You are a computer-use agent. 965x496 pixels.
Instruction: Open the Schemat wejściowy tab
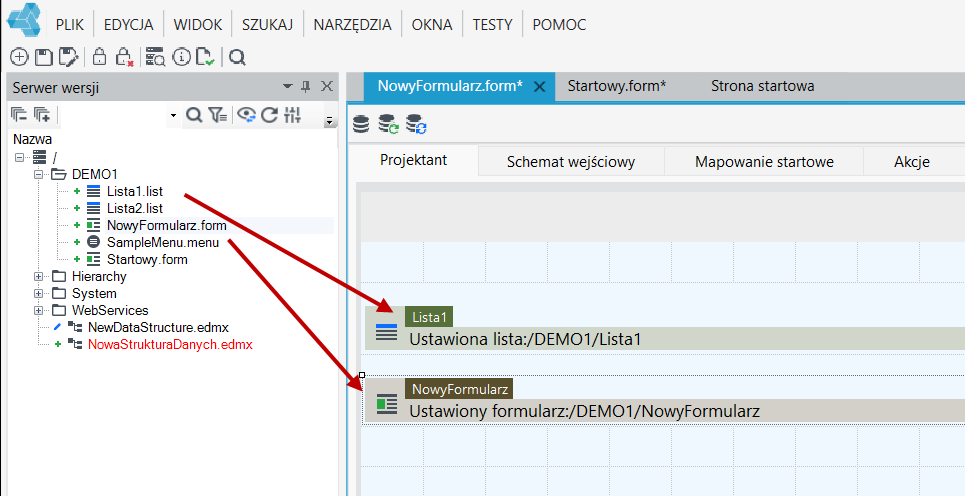point(571,162)
